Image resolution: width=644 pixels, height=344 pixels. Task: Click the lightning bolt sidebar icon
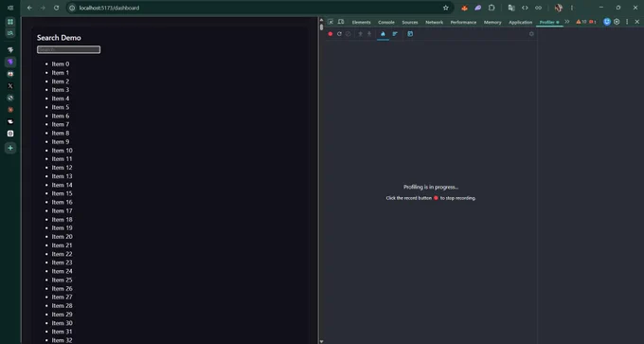point(10,49)
